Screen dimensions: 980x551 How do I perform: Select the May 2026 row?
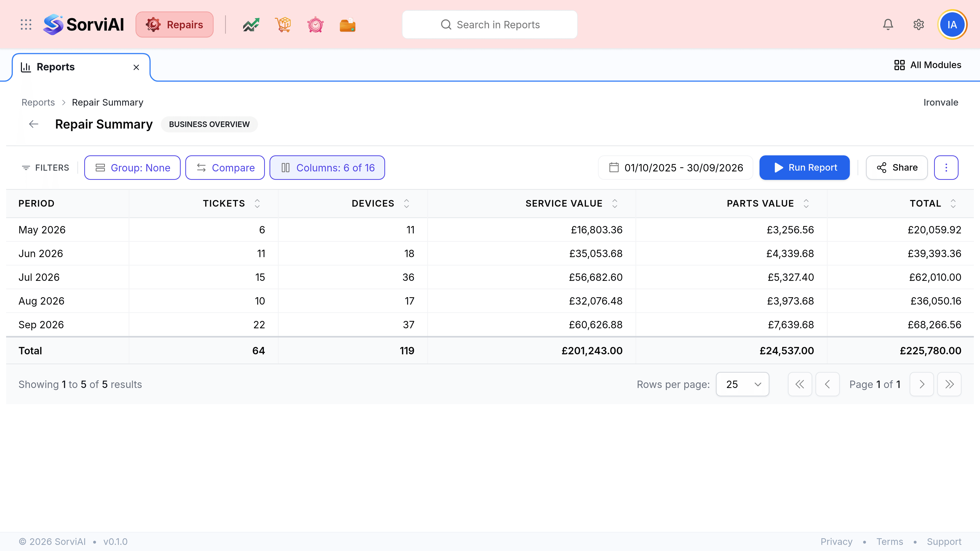[490, 230]
